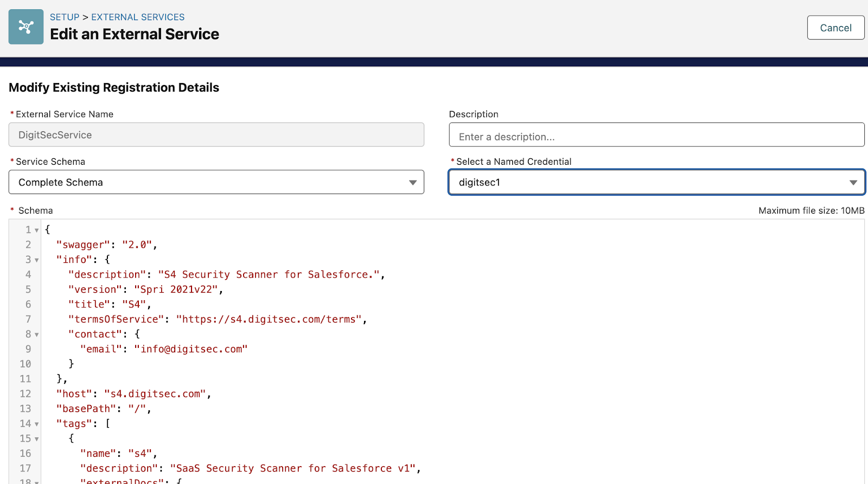
Task: Click the "description" S4 Security Scanner line
Action: (x=226, y=275)
